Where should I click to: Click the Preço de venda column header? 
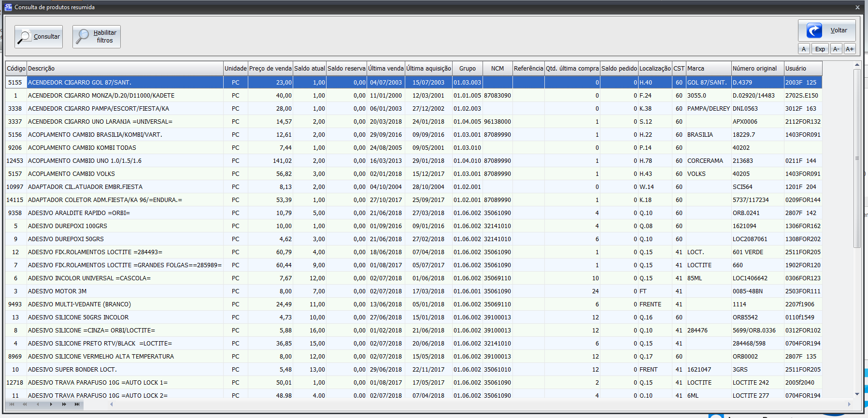pos(270,69)
